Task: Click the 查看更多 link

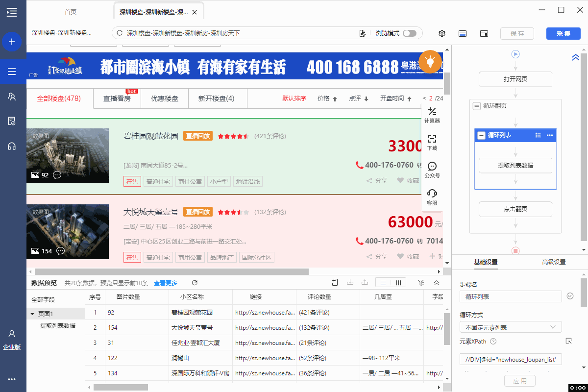Action: [x=166, y=283]
